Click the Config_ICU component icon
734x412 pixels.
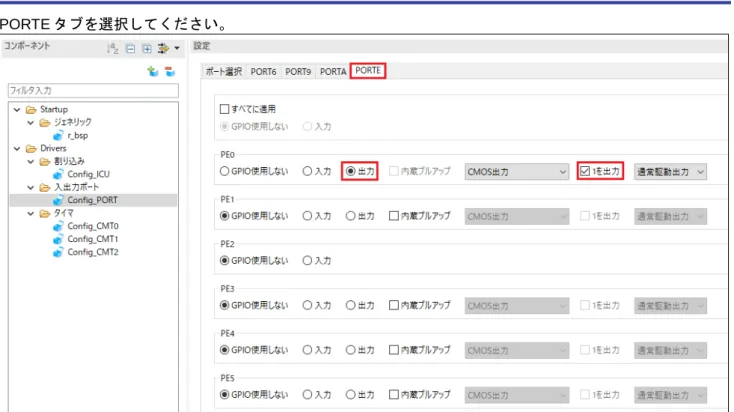point(58,175)
